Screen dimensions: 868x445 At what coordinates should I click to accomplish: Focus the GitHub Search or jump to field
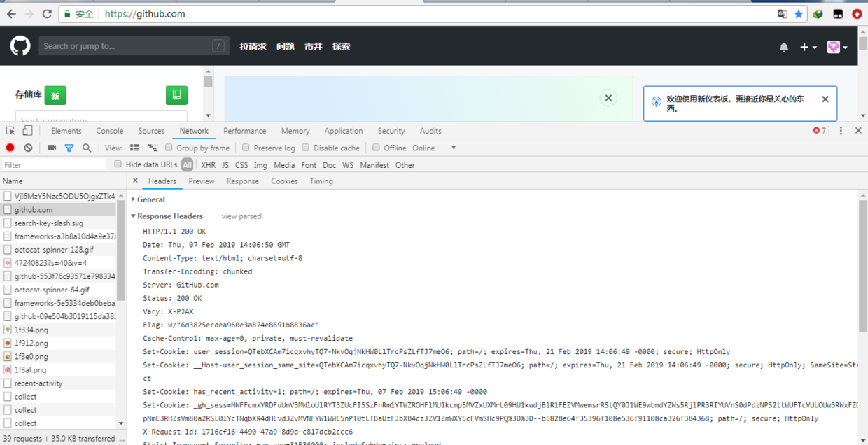point(134,46)
